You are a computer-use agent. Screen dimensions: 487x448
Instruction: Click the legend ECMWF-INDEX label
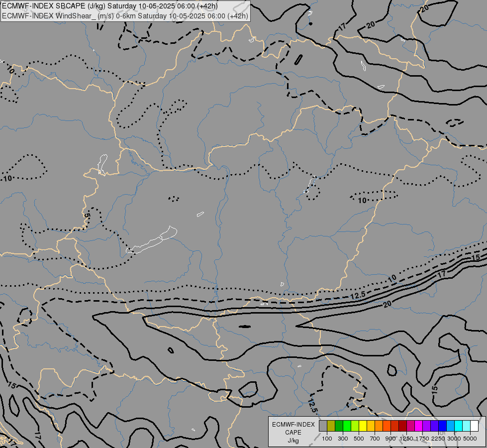(x=293, y=425)
